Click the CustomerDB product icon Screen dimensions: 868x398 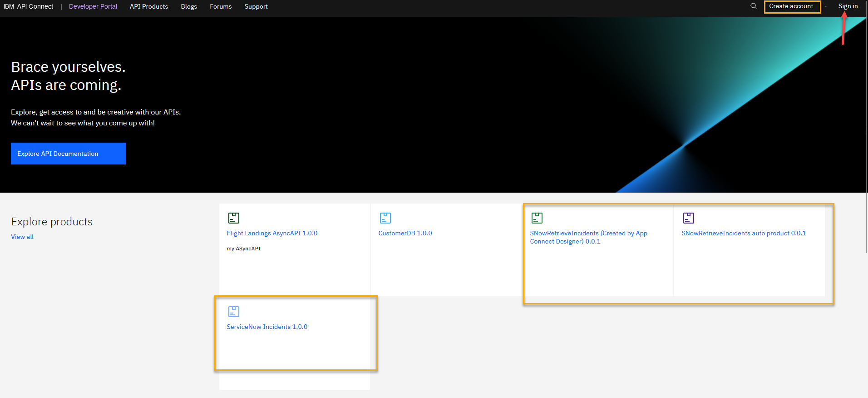[x=385, y=218]
